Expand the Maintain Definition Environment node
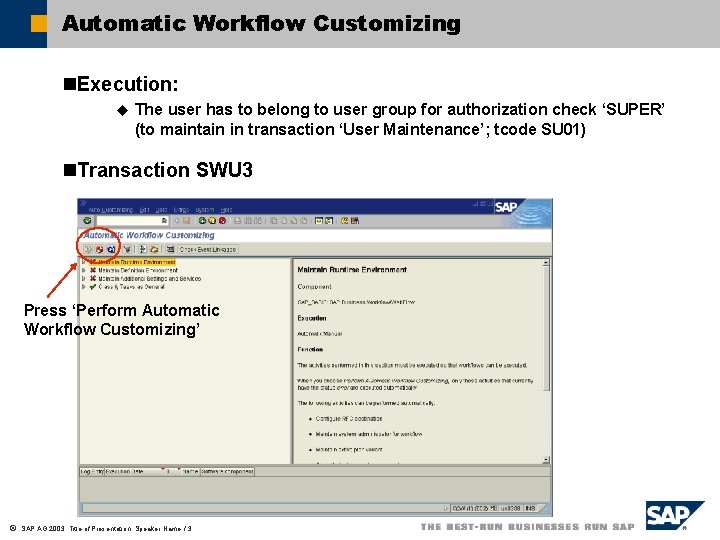 coord(84,270)
